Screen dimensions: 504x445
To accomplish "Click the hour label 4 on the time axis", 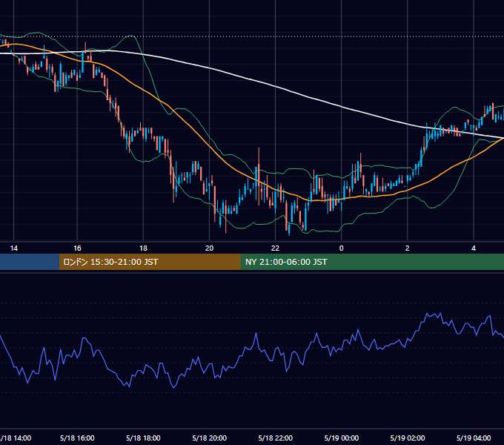I will 474,248.
